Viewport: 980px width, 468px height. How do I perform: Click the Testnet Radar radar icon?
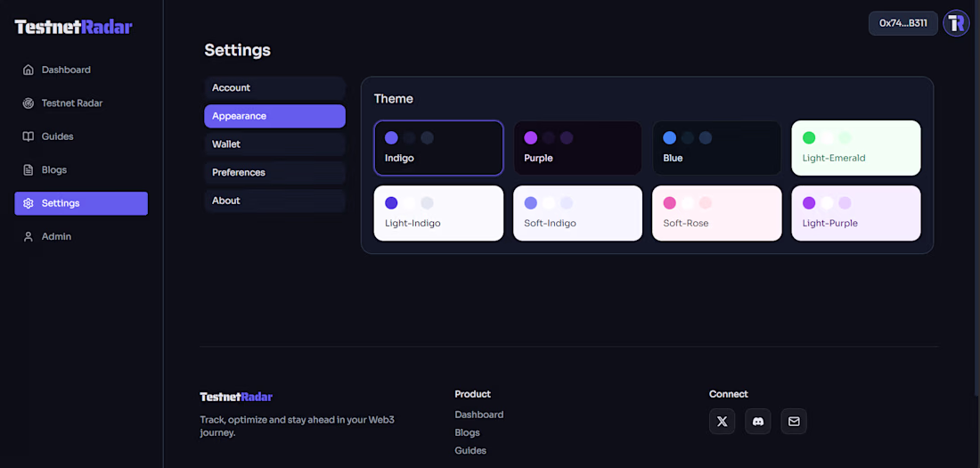[x=29, y=103]
